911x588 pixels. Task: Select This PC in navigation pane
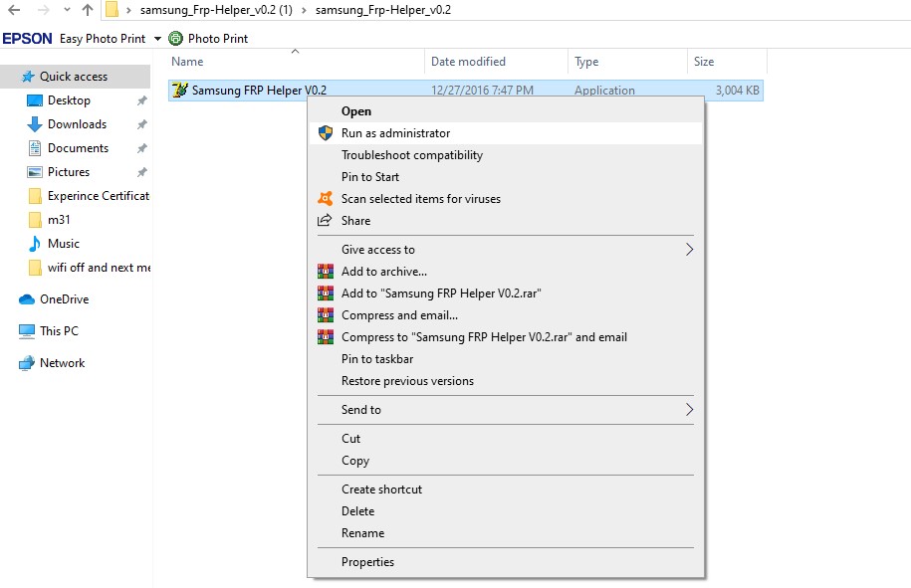[59, 331]
